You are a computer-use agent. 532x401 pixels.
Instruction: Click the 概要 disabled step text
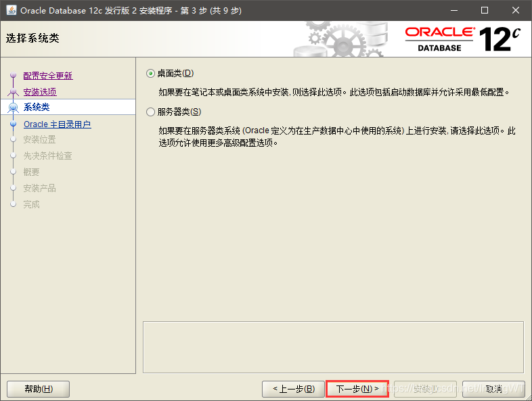tap(31, 172)
